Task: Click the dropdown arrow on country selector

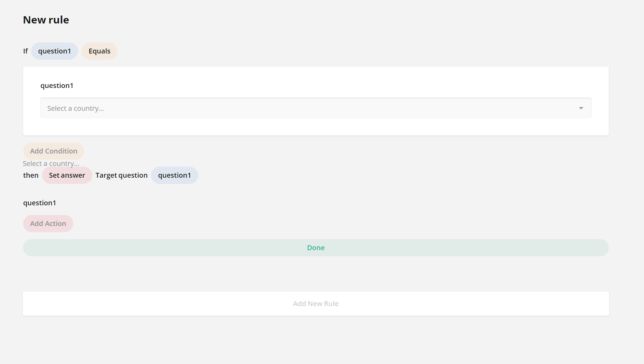Action: point(581,108)
